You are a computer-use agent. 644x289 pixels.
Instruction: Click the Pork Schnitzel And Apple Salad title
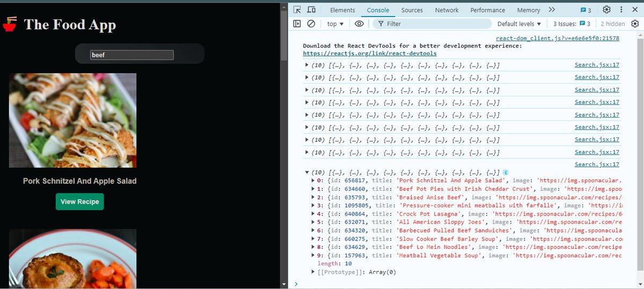coord(79,181)
